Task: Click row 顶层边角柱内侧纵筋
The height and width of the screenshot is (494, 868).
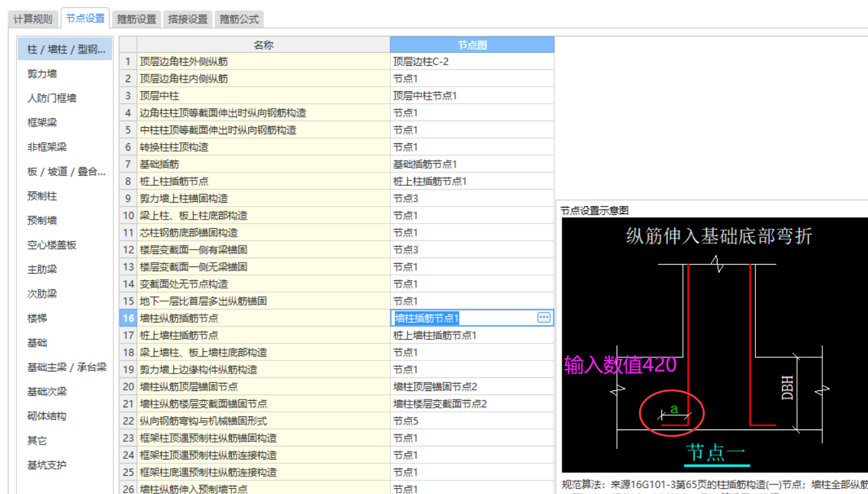Action: 263,79
